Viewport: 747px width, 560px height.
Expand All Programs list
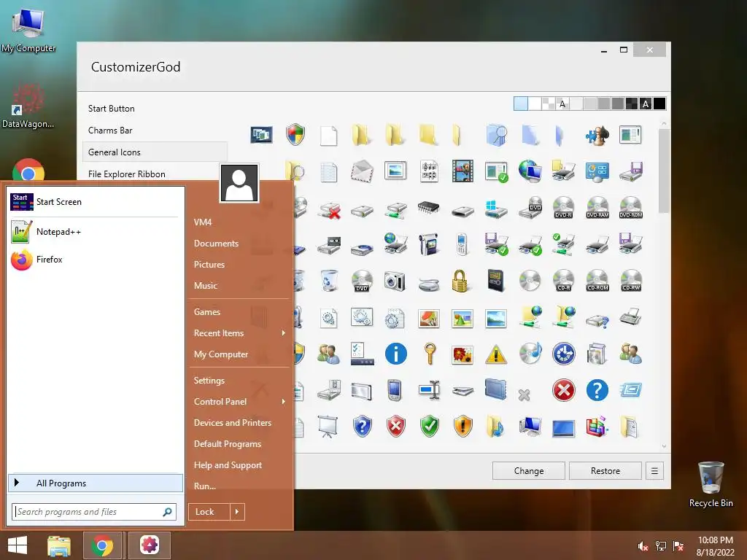tap(96, 483)
